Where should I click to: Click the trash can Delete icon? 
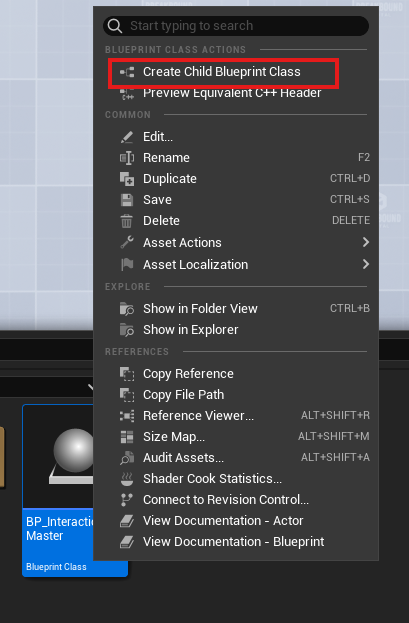click(x=127, y=221)
